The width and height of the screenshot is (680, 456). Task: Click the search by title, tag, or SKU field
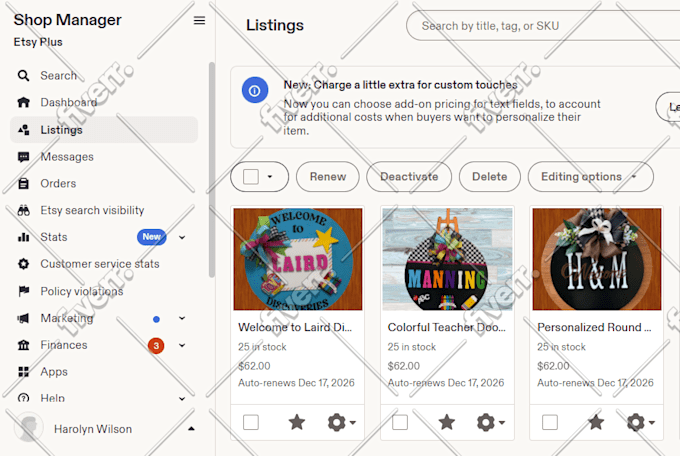click(x=543, y=26)
